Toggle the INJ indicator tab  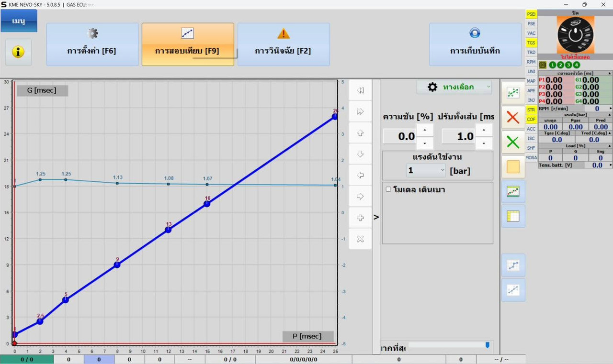coord(531,100)
